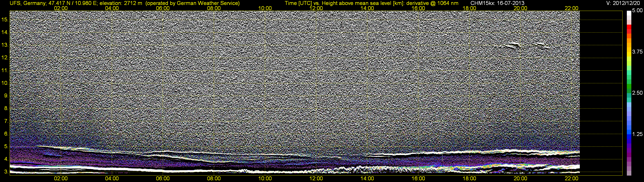Click the '20:00' label on the bottom time axis
Image resolution: width=644 pixels, height=182 pixels.
tap(521, 179)
